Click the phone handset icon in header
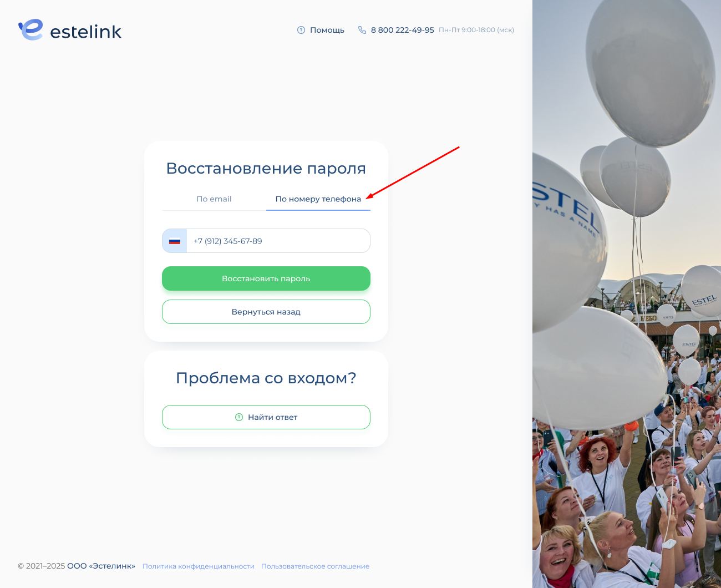The height and width of the screenshot is (588, 721). pyautogui.click(x=362, y=30)
